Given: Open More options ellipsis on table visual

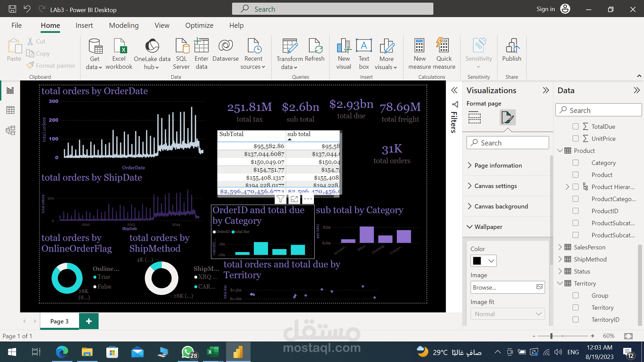Looking at the screenshot, I should pyautogui.click(x=308, y=199).
